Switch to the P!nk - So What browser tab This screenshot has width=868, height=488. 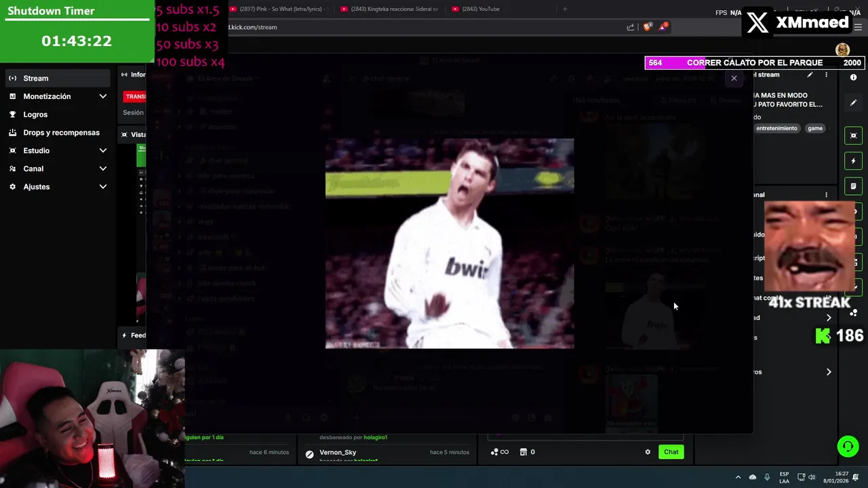click(x=278, y=9)
